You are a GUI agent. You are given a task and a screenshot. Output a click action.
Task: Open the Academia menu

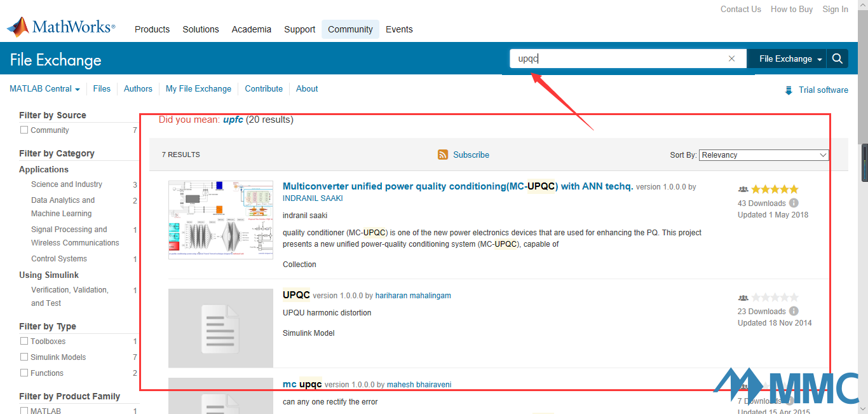[x=252, y=29]
